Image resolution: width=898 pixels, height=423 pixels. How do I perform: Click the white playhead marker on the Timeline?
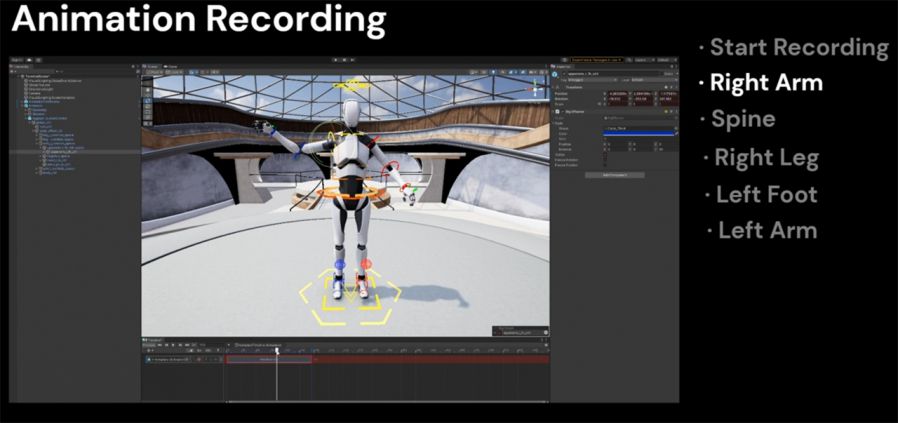(277, 349)
